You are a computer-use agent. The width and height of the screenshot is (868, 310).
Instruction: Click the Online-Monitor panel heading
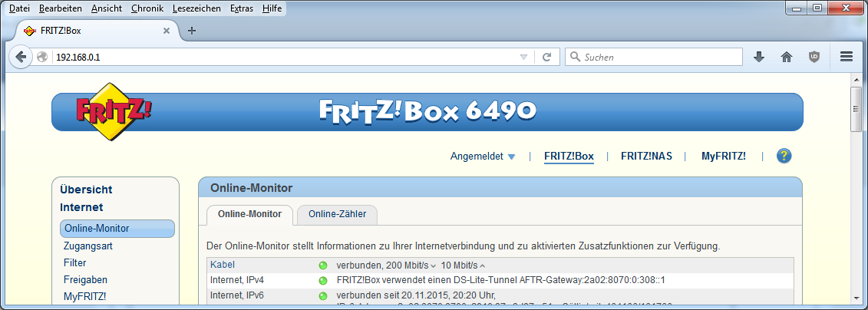coord(251,188)
